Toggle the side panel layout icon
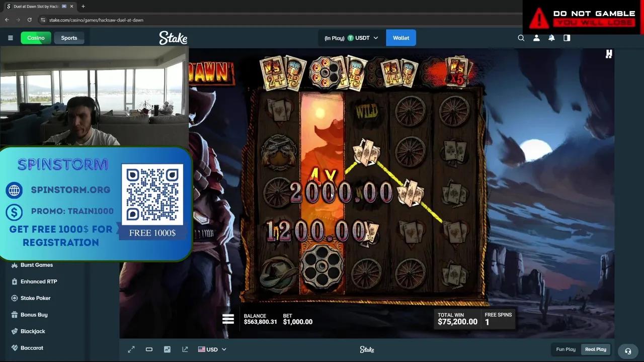Image resolution: width=644 pixels, height=362 pixels. pos(567,38)
